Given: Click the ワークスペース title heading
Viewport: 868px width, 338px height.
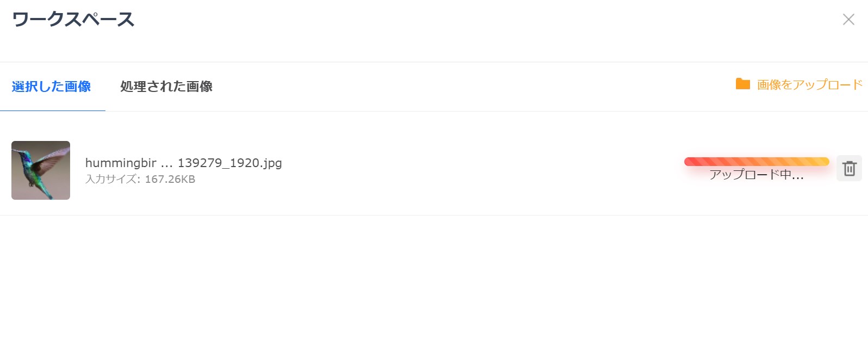Looking at the screenshot, I should (73, 20).
